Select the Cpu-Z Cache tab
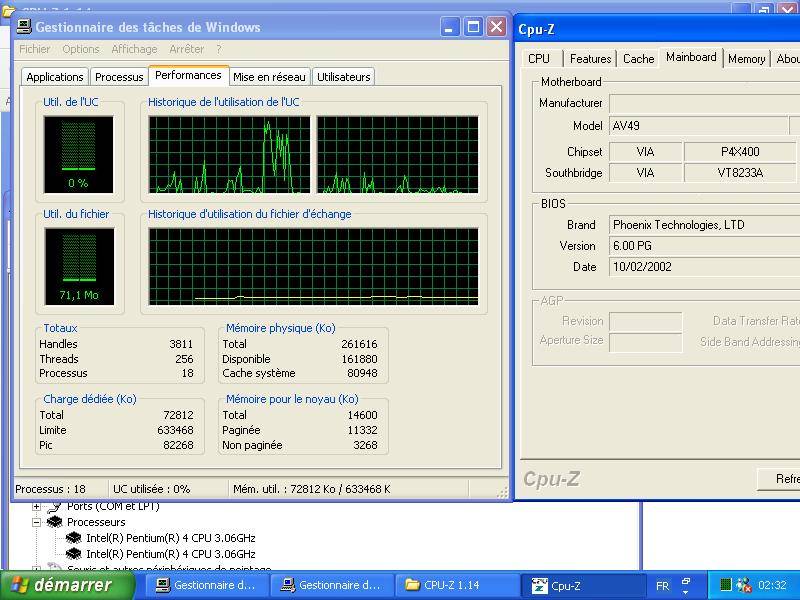Screen dimensions: 800x600 (638, 59)
